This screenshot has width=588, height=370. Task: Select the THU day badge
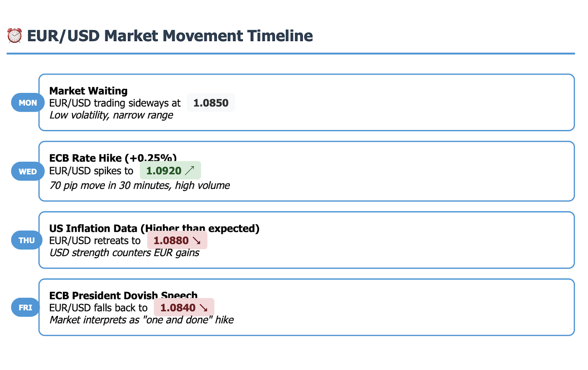coord(26,240)
